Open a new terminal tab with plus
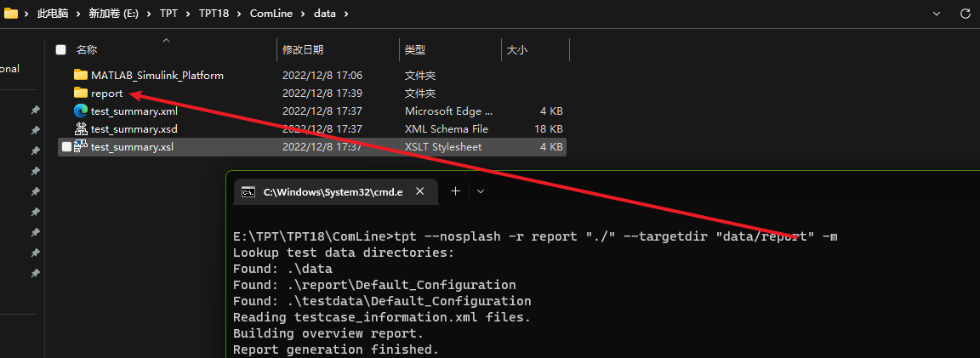 [456, 191]
